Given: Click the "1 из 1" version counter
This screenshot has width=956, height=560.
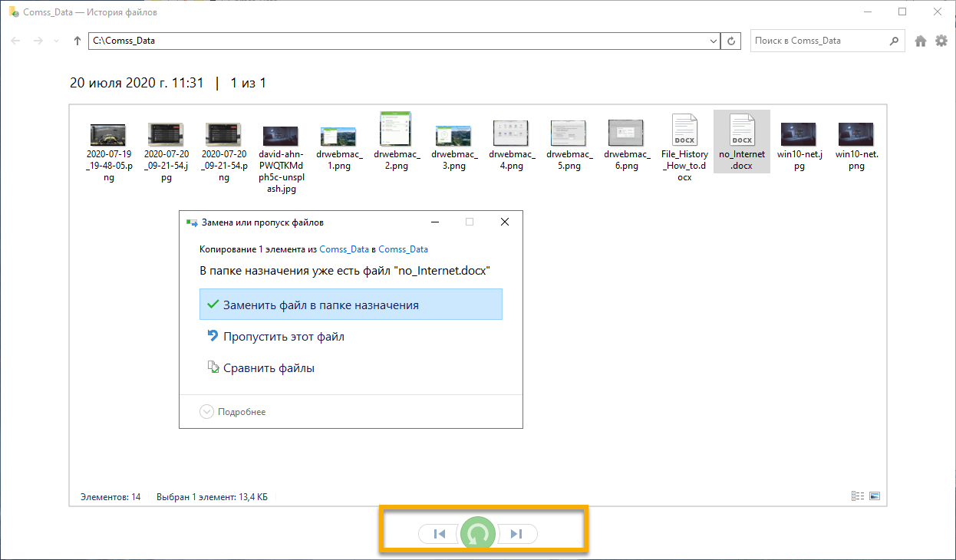Looking at the screenshot, I should pyautogui.click(x=249, y=83).
